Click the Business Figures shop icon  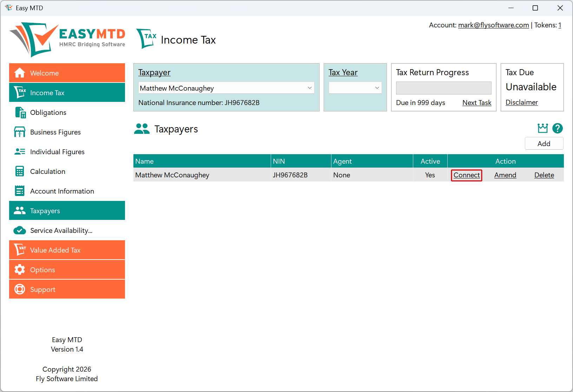pyautogui.click(x=20, y=132)
